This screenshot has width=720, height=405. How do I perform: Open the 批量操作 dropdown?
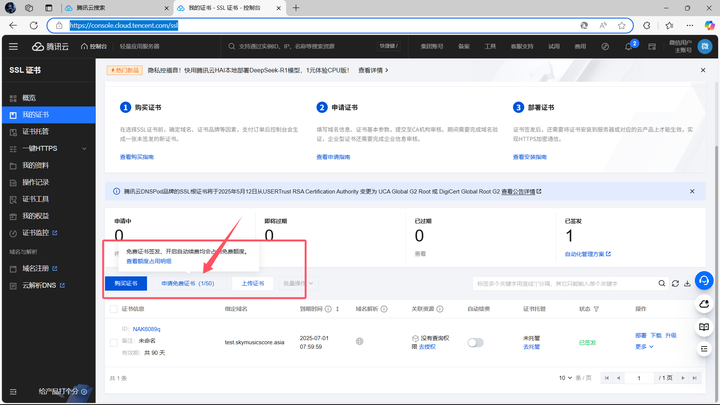click(x=298, y=283)
